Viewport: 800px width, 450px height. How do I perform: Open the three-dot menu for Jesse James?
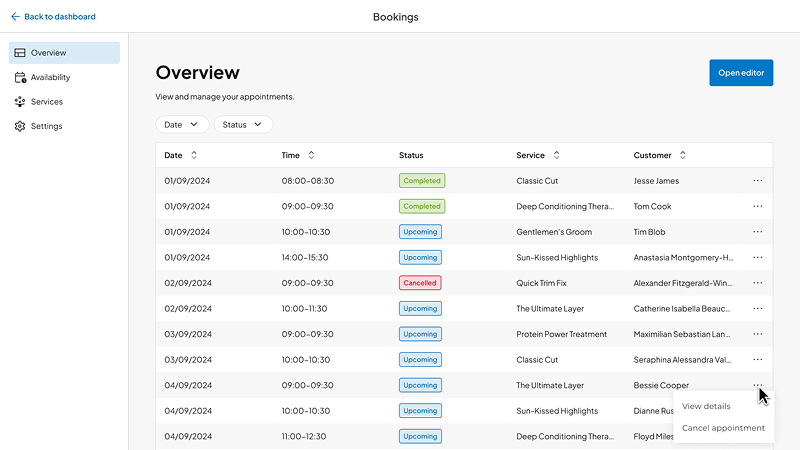757,181
